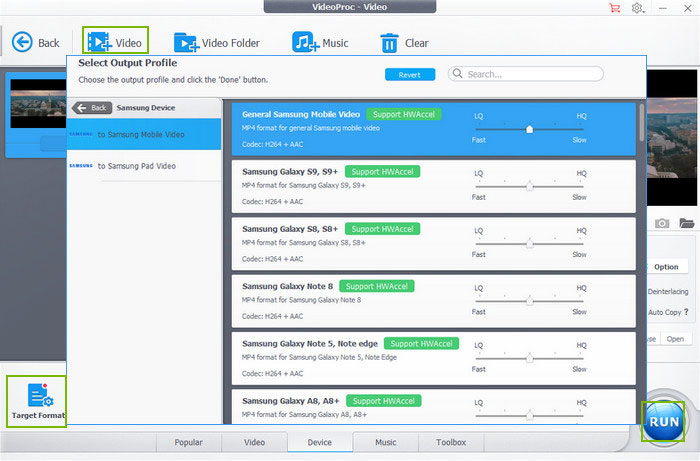Choose Samsung Galaxy S8, S8+ profile
Image resolution: width=700 pixels, height=461 pixels.
(x=433, y=244)
